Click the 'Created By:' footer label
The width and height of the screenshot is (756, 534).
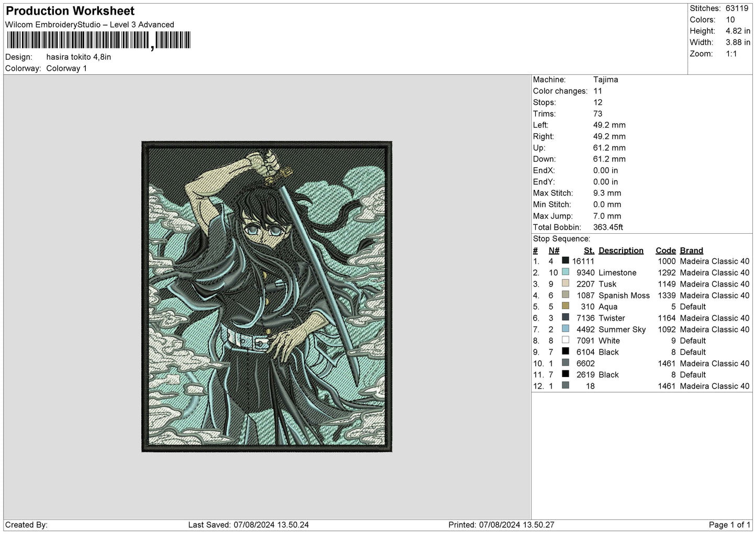(26, 525)
